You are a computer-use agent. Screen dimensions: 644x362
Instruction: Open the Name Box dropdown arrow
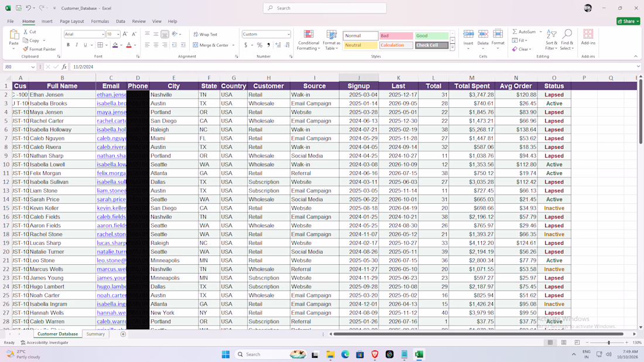point(33,67)
